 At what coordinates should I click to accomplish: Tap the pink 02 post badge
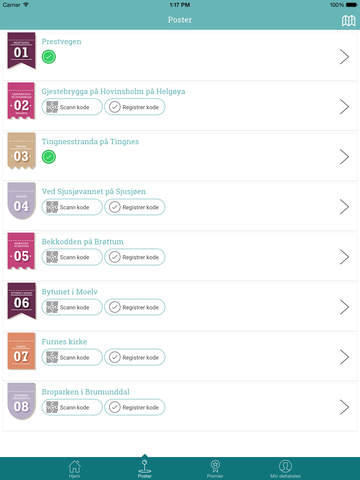pyautogui.click(x=21, y=101)
